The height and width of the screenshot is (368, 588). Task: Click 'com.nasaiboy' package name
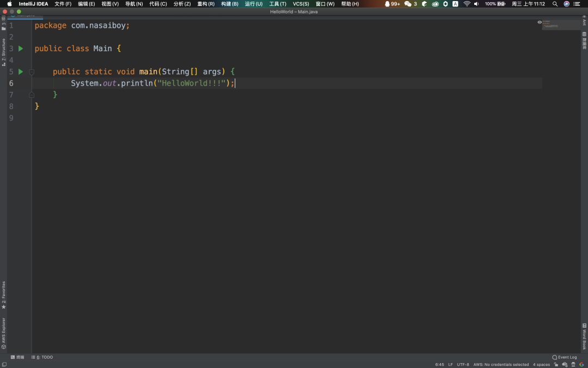point(98,26)
